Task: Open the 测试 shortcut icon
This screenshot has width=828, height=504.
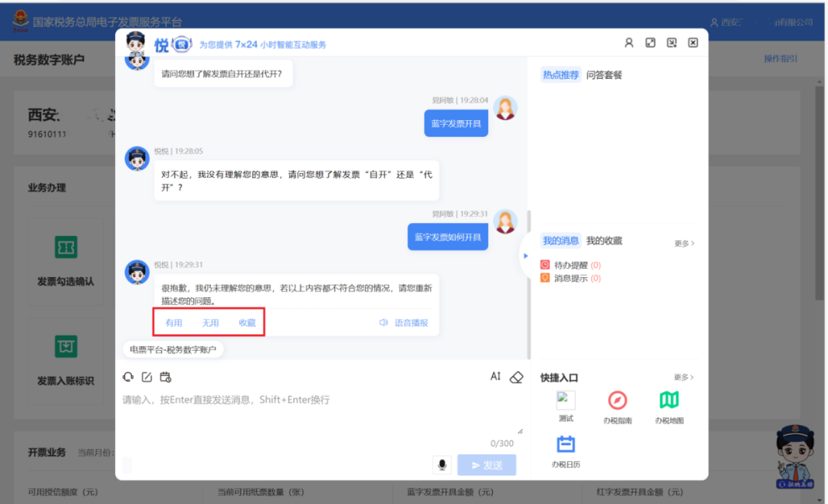Action: 566,401
